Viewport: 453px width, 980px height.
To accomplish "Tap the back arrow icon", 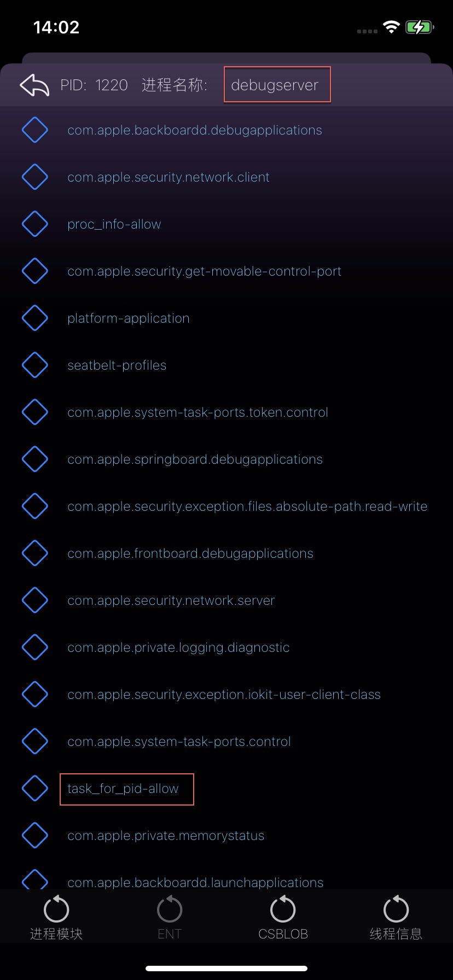I will tap(34, 85).
